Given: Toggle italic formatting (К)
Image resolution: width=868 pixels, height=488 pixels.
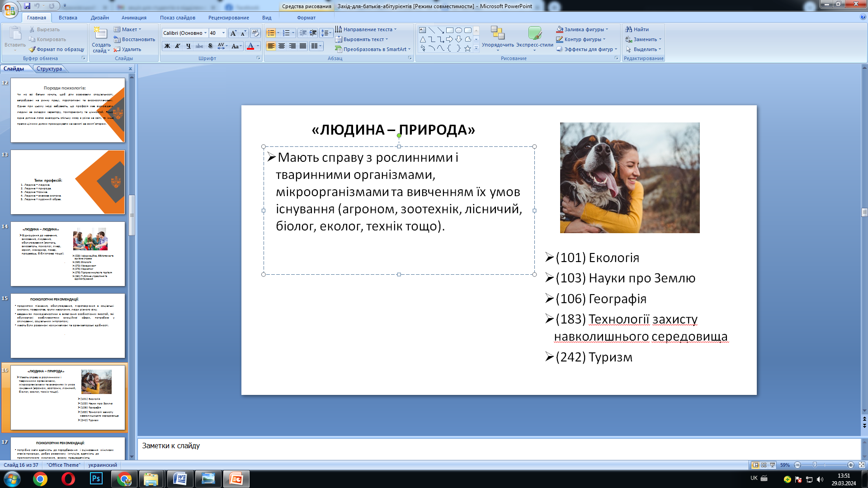Looking at the screenshot, I should click(x=178, y=46).
